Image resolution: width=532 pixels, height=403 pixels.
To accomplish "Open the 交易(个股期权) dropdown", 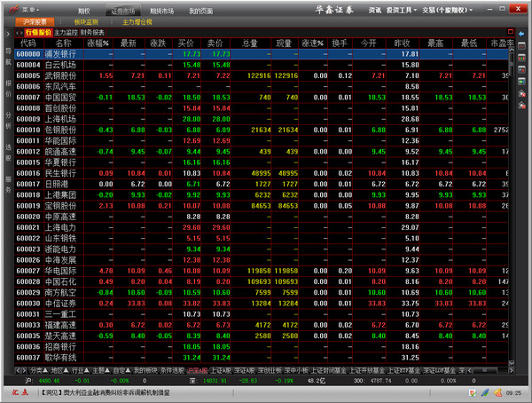I will point(447,11).
